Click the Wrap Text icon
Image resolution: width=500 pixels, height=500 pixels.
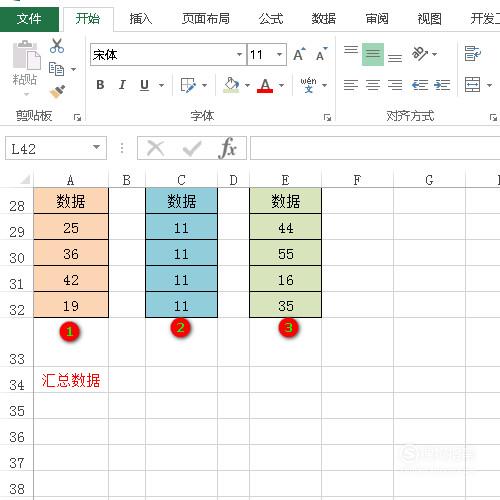pyautogui.click(x=473, y=53)
